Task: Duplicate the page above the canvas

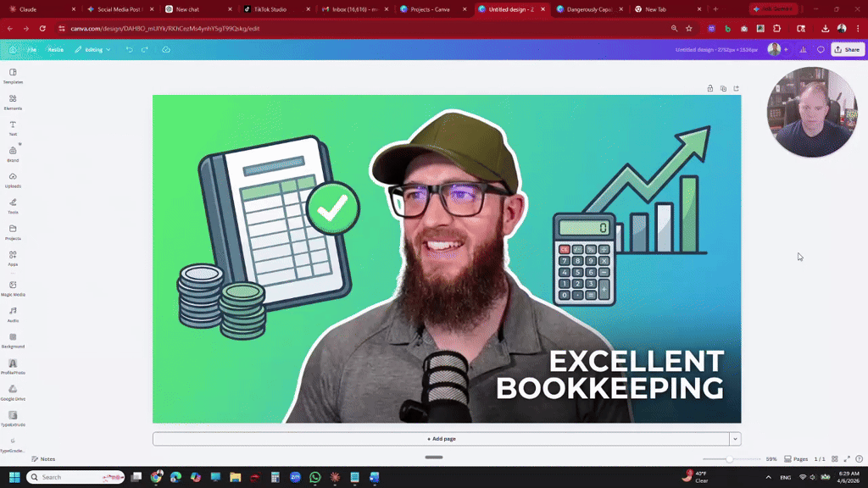Action: pos(723,88)
